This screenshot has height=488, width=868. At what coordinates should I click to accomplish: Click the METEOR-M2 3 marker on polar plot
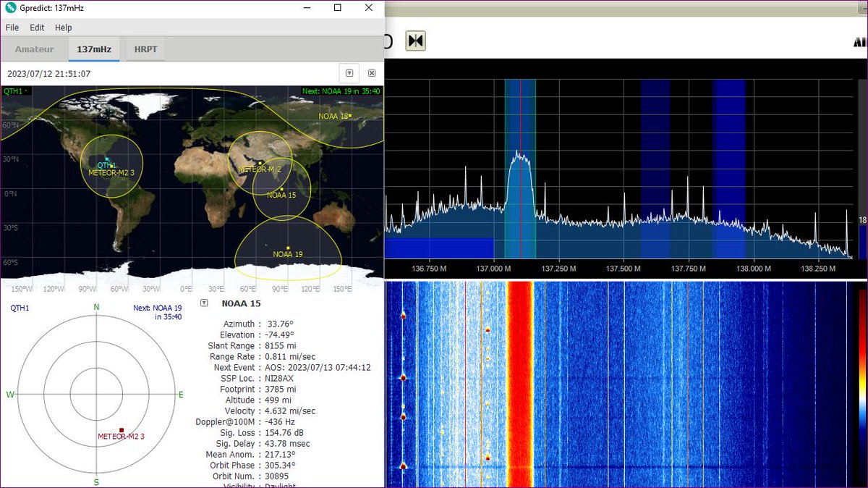click(x=122, y=430)
